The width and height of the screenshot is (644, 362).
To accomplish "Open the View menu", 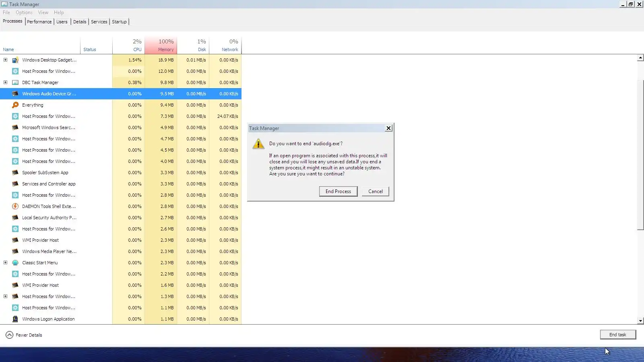I will click(x=43, y=12).
